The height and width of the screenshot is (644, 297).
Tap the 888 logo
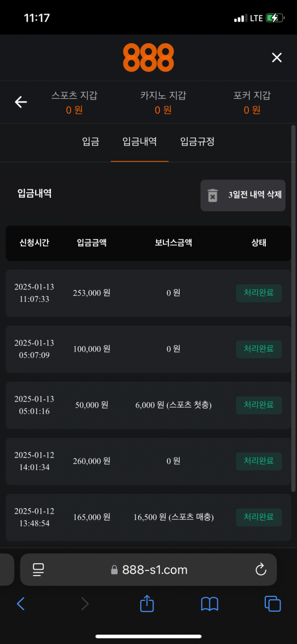tap(148, 58)
